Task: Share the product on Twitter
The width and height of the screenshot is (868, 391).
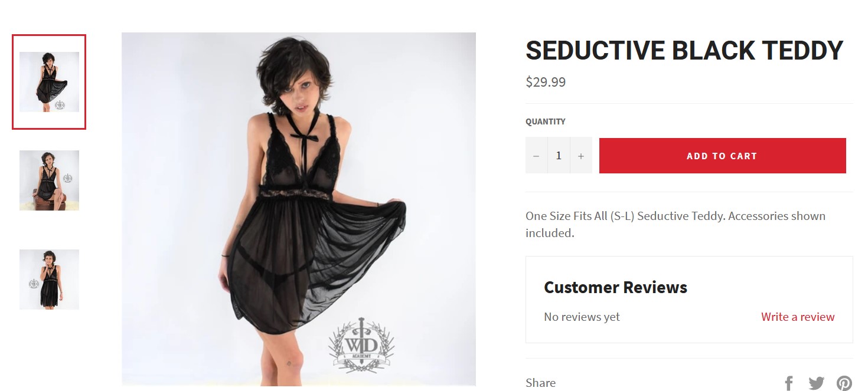Action: tap(817, 383)
